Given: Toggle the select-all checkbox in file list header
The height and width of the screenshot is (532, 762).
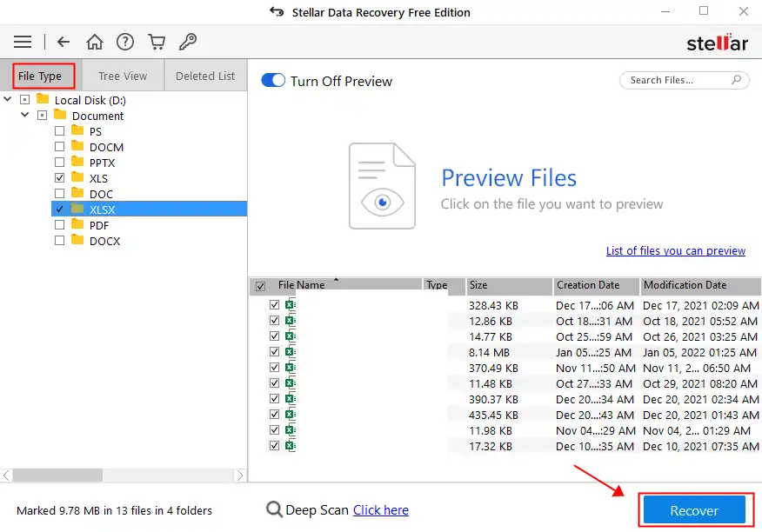Looking at the screenshot, I should point(260,286).
